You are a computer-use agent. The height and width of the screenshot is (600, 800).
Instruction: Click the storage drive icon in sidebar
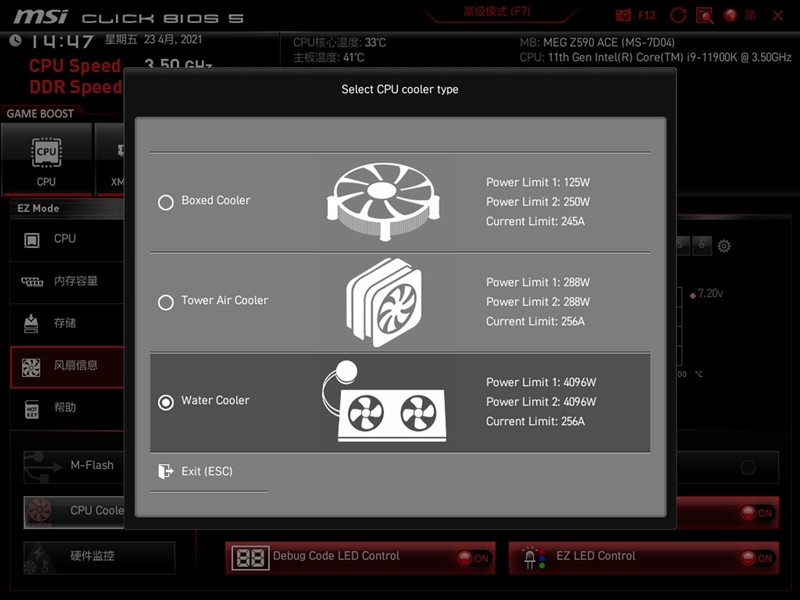[x=31, y=323]
